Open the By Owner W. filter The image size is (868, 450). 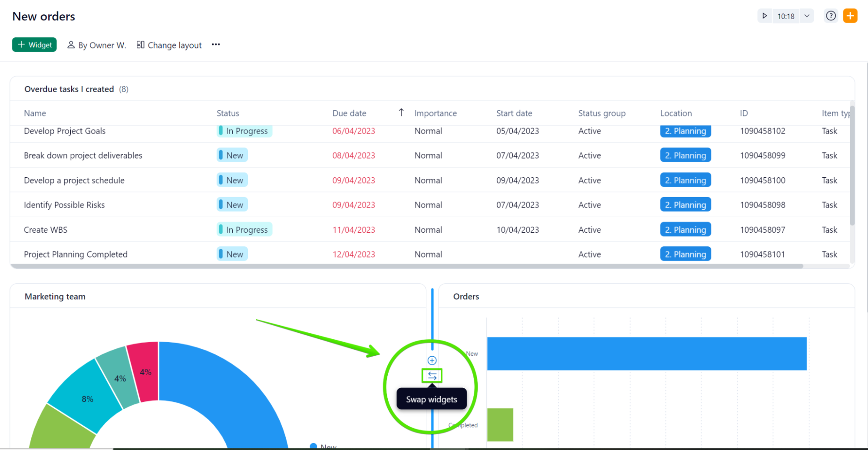97,45
